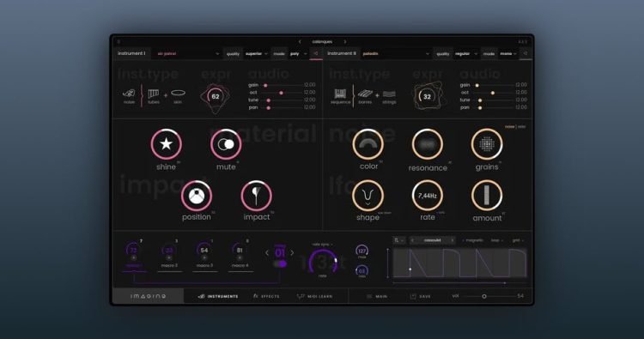Click the imagine logo
The image size is (644, 339).
(x=149, y=296)
